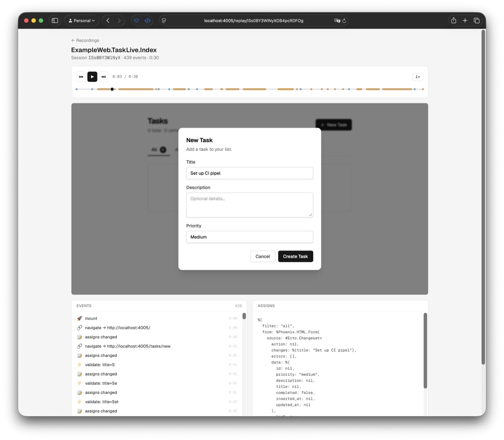Click link icon beside navigate to tasks/new
Screen dimensions: 504x440
pos(79,346)
